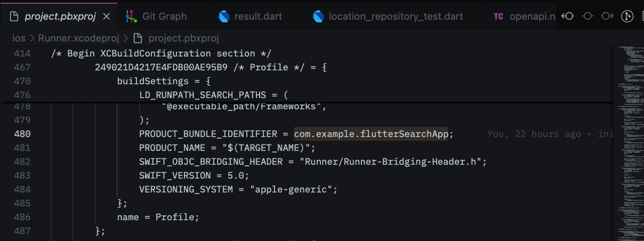Jump to sticky line buildSettings

click(164, 81)
